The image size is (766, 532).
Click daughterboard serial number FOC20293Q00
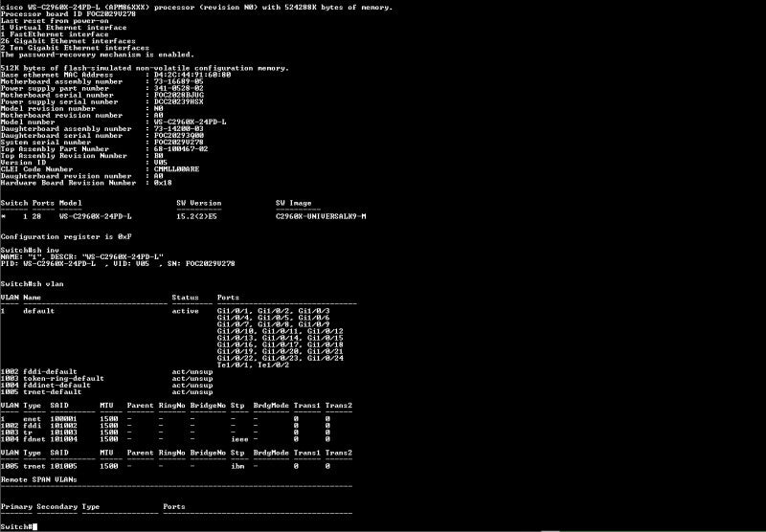point(179,136)
